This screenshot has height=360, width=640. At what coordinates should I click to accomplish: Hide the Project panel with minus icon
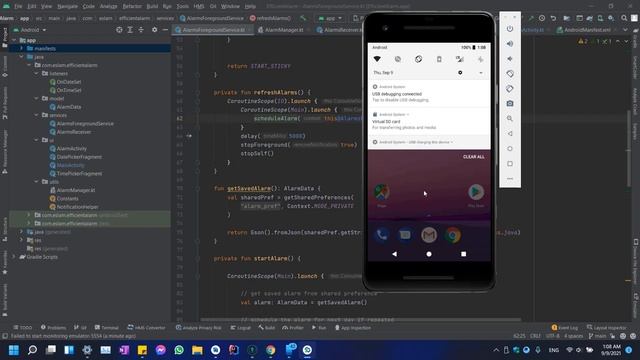point(165,30)
